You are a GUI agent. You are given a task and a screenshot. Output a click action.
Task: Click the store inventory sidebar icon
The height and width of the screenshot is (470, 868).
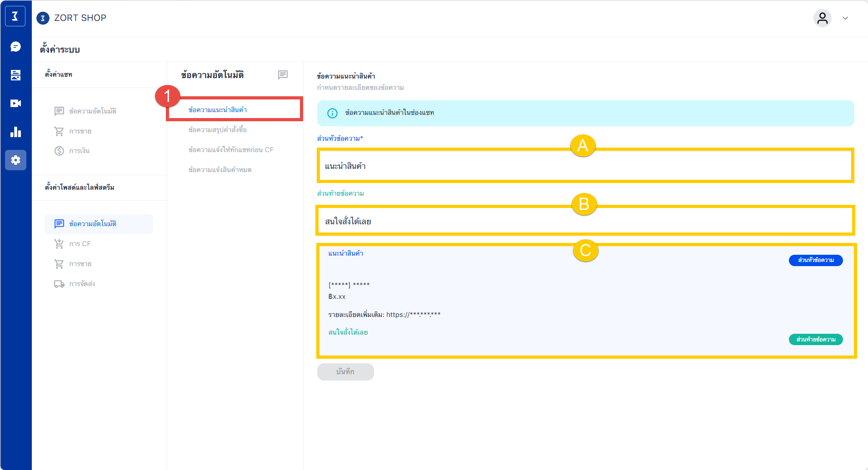pyautogui.click(x=15, y=75)
